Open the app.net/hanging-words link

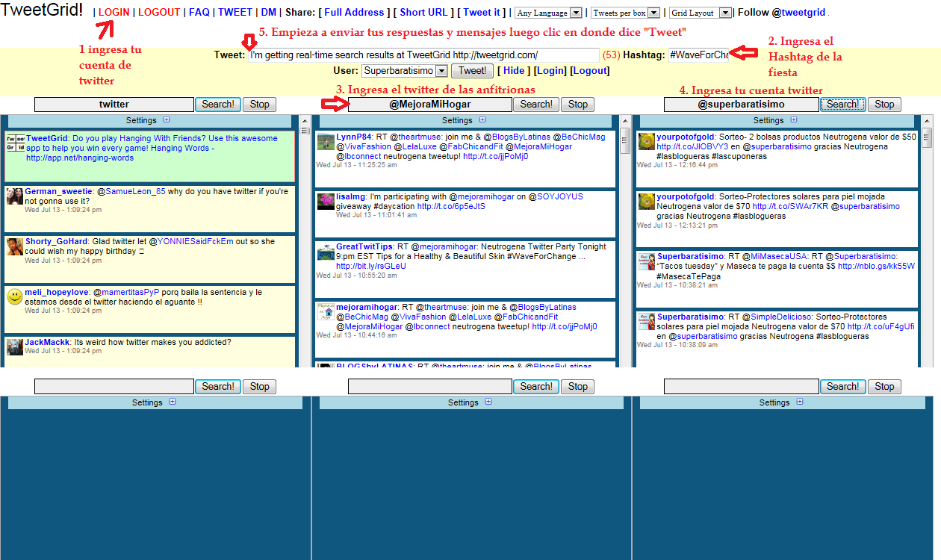(80, 158)
